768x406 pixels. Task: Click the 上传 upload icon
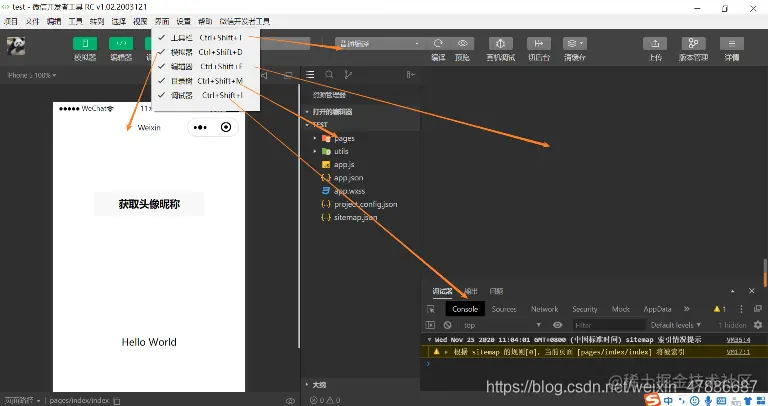(655, 44)
